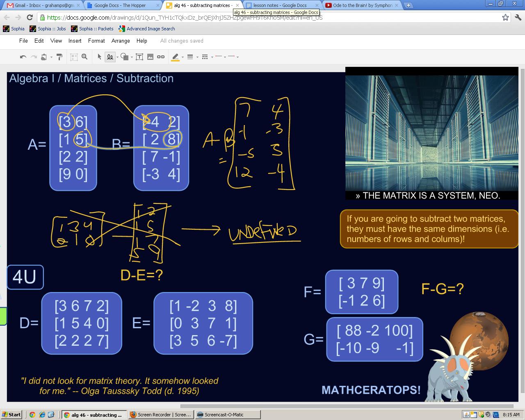This screenshot has height=420, width=525.
Task: Click the bookmark star in address bar
Action: pos(506,18)
